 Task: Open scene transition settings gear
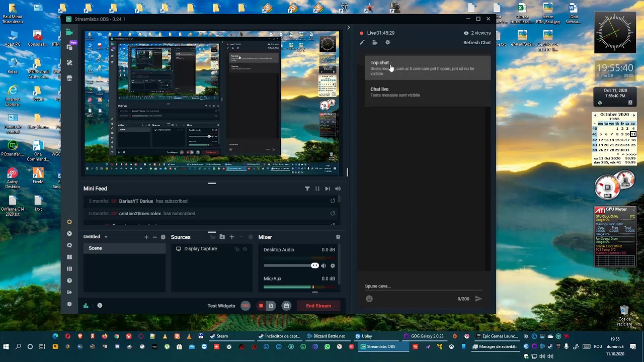tap(163, 237)
